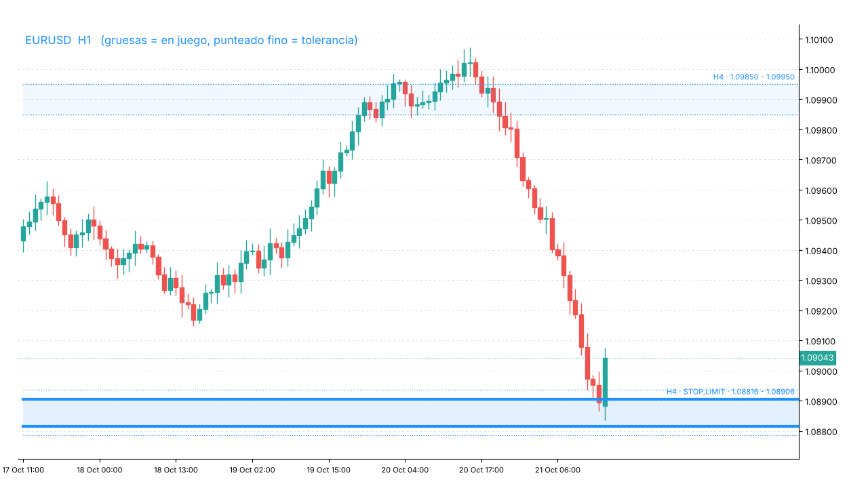
Task: Click the current price tag 1.09043
Action: click(817, 358)
